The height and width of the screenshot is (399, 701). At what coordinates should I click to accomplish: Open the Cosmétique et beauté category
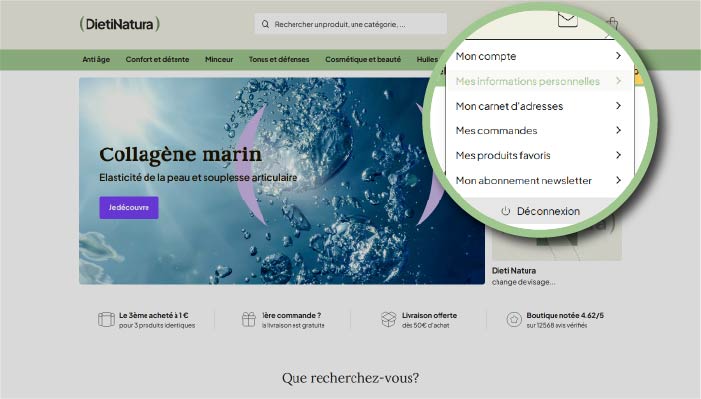(x=363, y=59)
